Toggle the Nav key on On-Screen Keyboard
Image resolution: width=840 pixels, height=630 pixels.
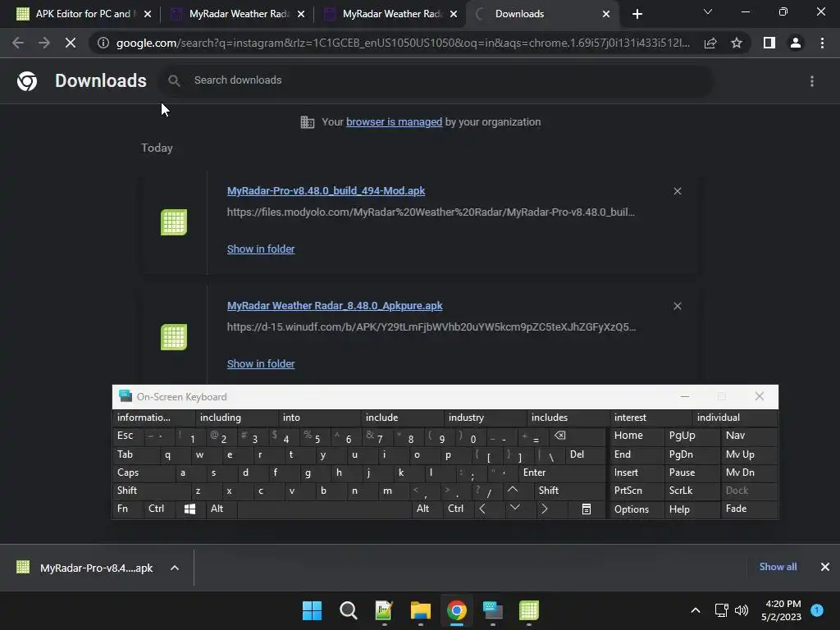749,436
